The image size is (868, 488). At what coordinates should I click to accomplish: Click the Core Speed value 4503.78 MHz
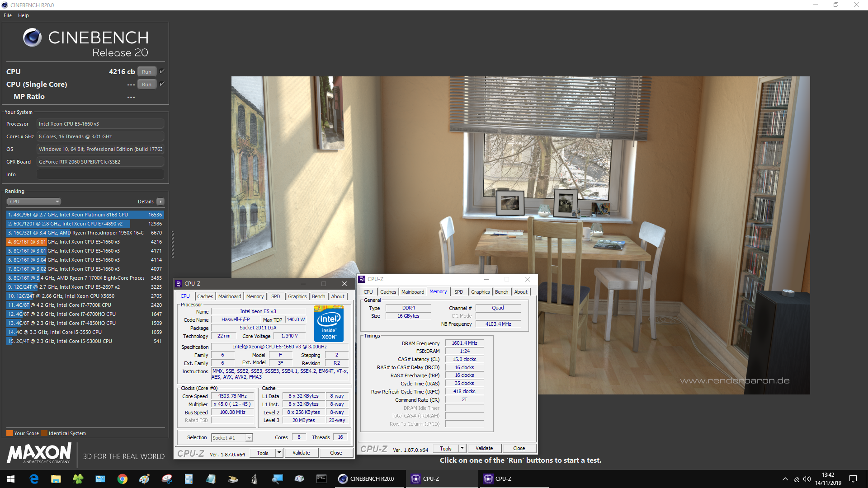click(x=232, y=396)
